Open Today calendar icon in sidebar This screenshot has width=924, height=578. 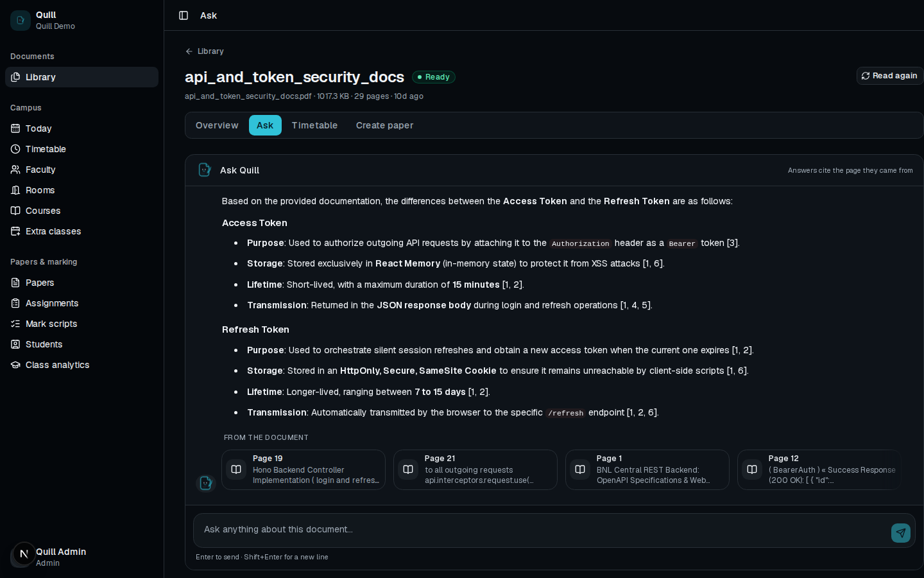click(x=15, y=128)
